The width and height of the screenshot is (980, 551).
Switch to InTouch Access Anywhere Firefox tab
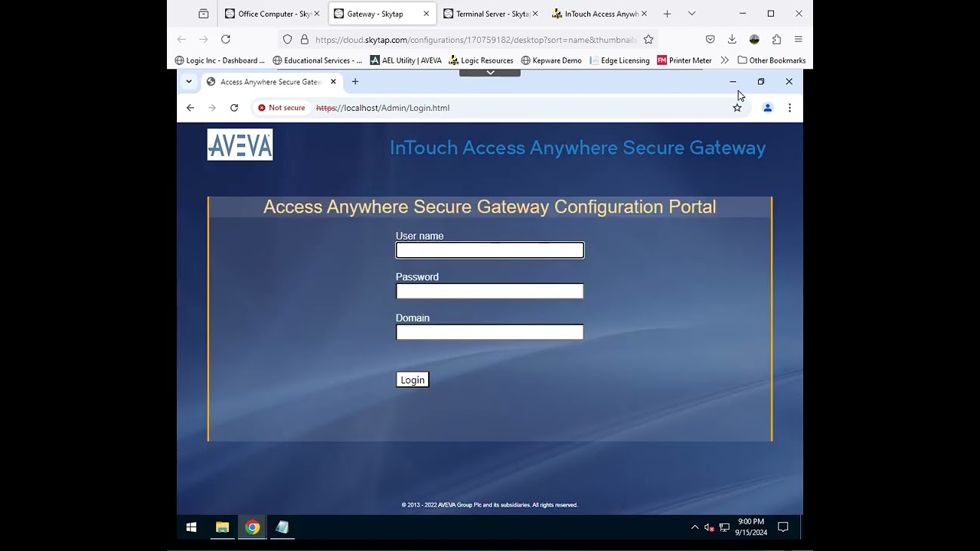pyautogui.click(x=599, y=14)
